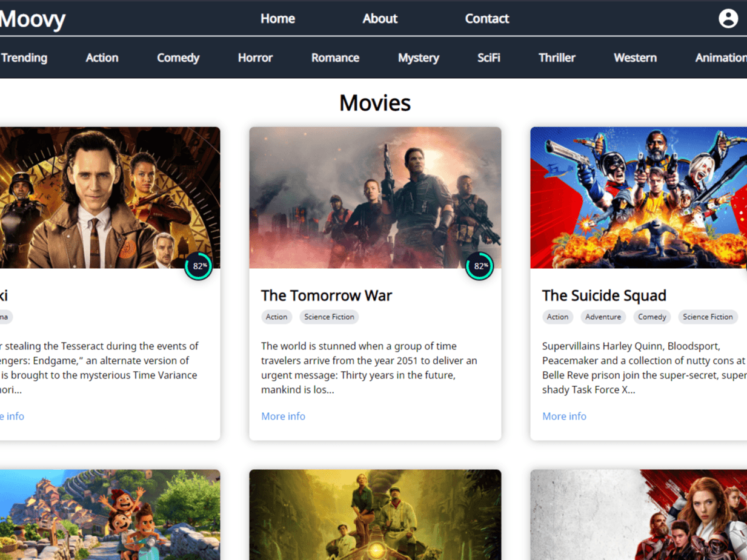
Task: Click The Tomorrow War 82% rating badge
Action: tap(479, 266)
